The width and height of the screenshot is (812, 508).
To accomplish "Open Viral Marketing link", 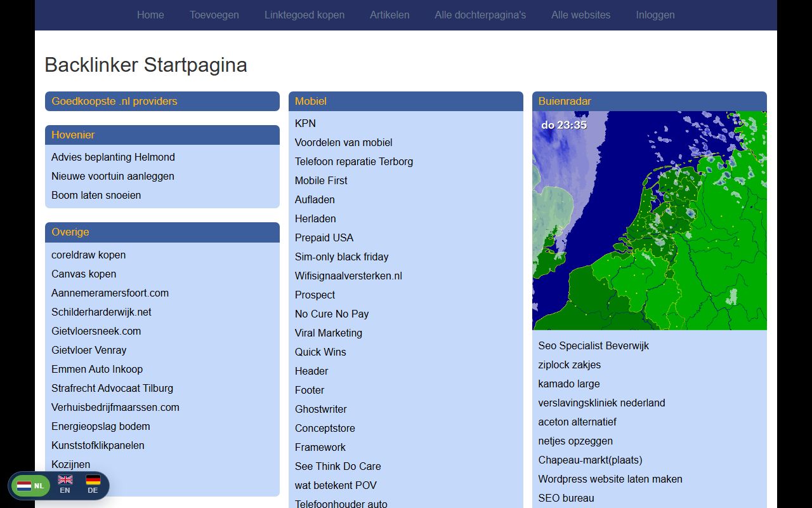I will 329,333.
